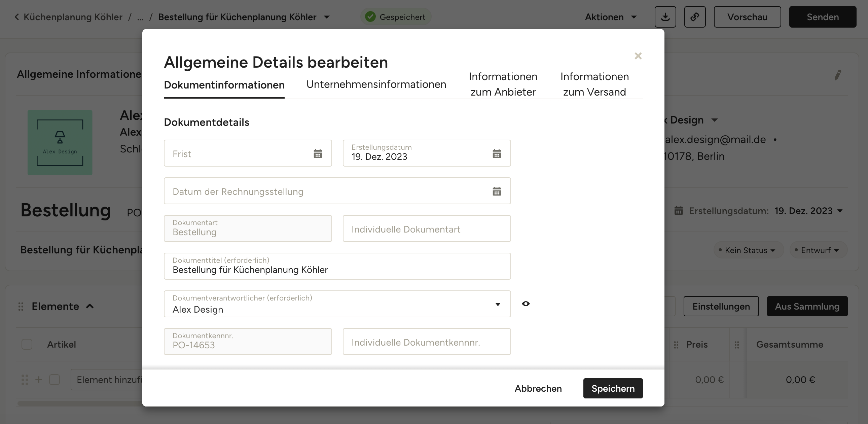Toggle eye visibility for Dokumentverantwortlicher
868x424 pixels.
pos(526,304)
